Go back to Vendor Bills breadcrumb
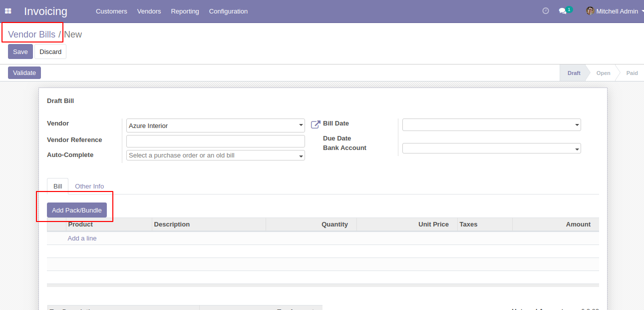Viewport: 644px width, 310px height. 31,34
